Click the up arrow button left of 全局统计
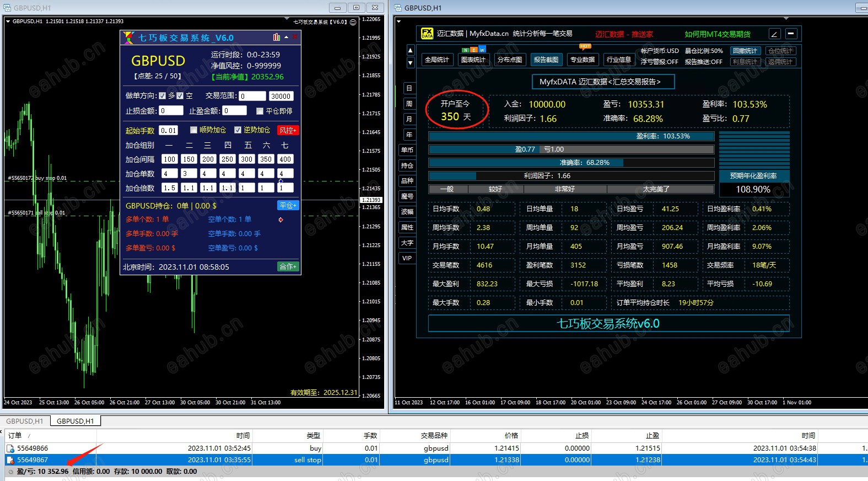This screenshot has width=868, height=481. pyautogui.click(x=410, y=50)
